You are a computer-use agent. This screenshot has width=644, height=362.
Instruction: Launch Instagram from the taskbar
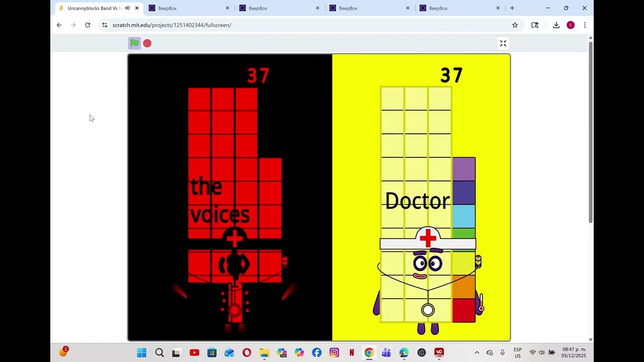(x=334, y=353)
